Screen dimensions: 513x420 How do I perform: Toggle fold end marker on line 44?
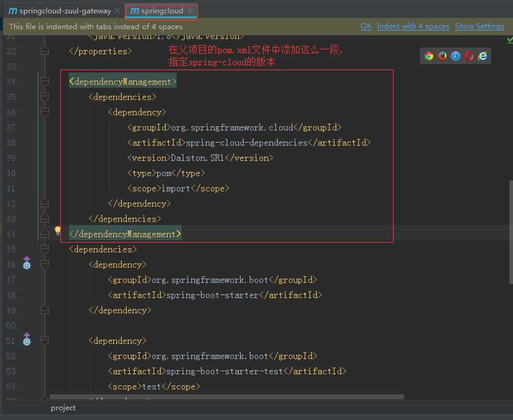coord(45,233)
